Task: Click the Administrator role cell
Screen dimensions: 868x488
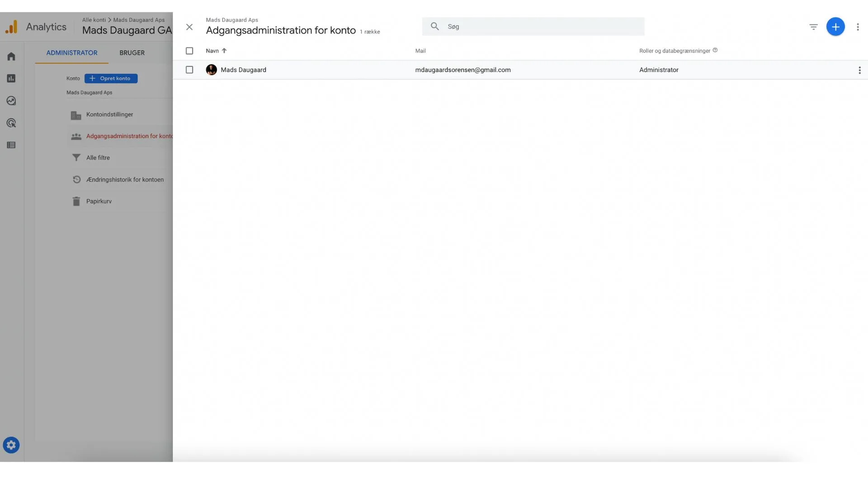Action: pos(659,70)
